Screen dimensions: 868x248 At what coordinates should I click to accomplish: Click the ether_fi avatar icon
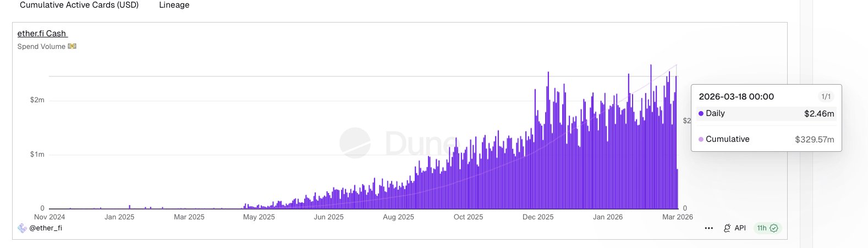pos(22,228)
